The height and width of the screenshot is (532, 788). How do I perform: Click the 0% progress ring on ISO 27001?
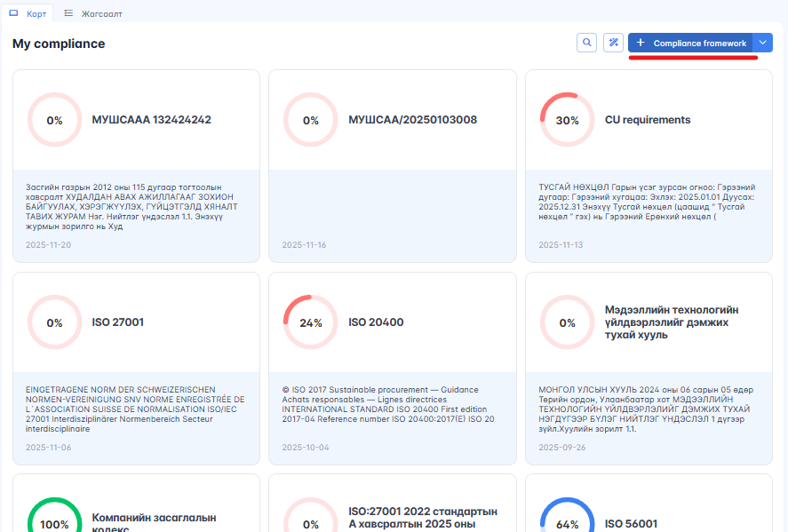[x=54, y=322]
